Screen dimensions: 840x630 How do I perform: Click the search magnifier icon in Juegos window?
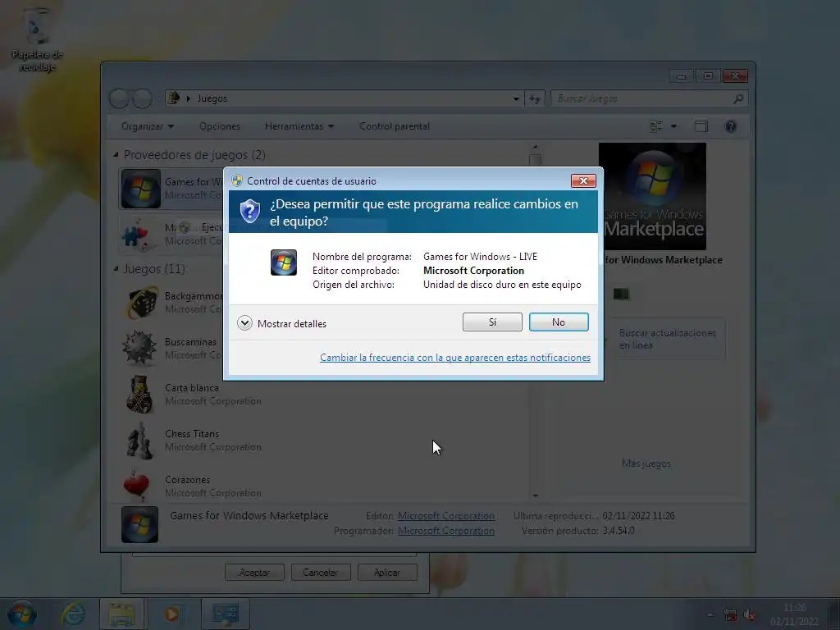pos(738,98)
